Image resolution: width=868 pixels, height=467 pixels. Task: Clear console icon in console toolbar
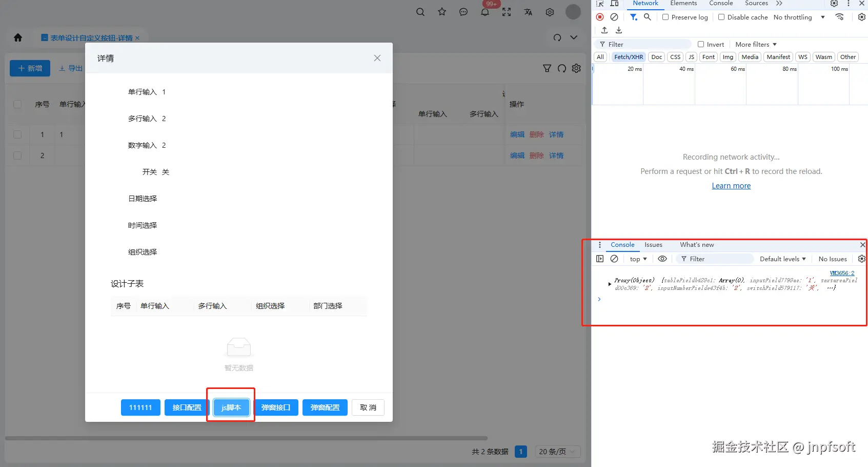click(x=614, y=259)
